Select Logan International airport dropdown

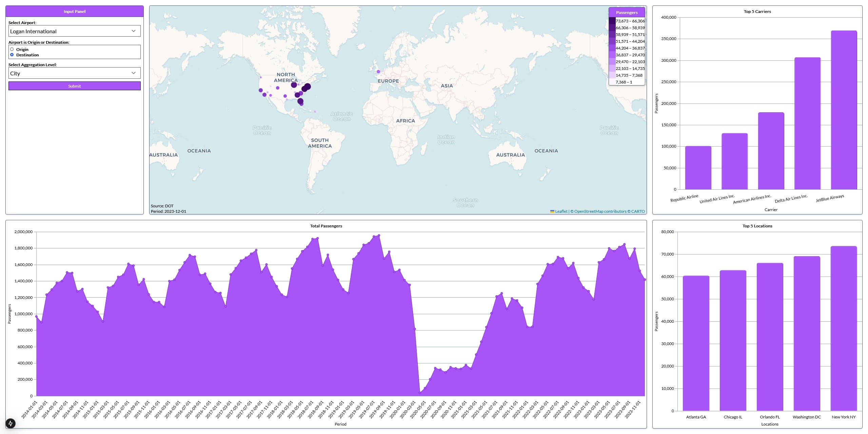coord(74,31)
